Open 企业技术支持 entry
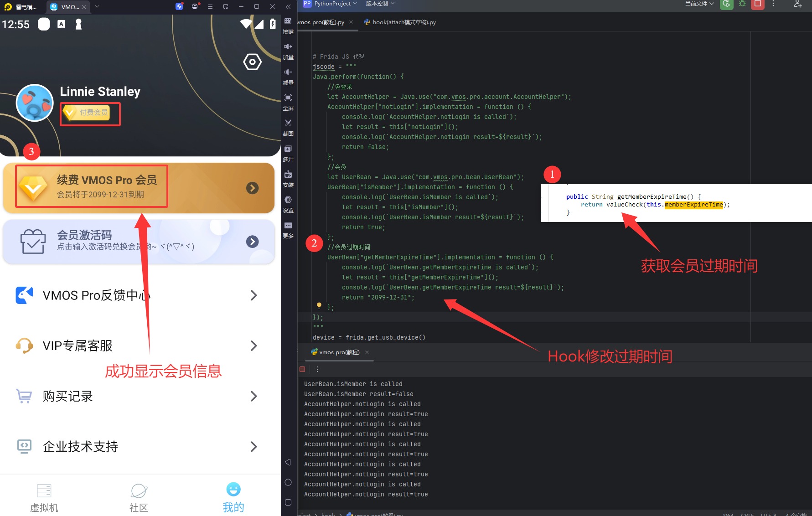 point(139,446)
